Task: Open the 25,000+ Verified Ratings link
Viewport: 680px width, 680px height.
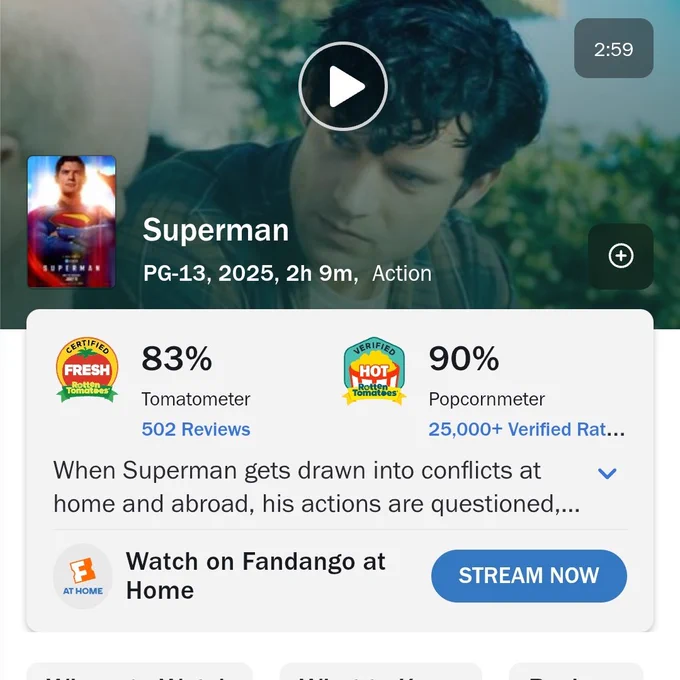Action: [x=526, y=429]
